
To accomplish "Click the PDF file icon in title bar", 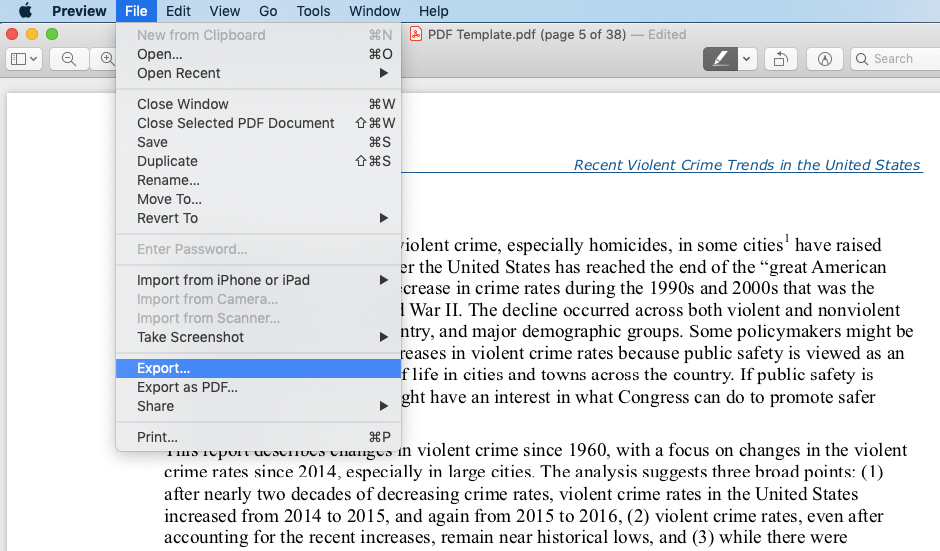I will (x=416, y=34).
